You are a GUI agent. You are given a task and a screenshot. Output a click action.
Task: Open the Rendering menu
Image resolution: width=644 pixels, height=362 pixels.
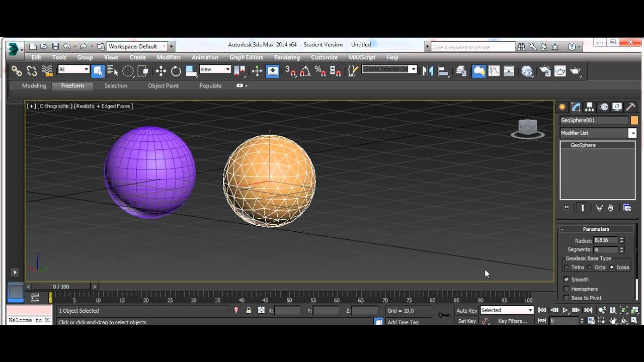coord(287,57)
